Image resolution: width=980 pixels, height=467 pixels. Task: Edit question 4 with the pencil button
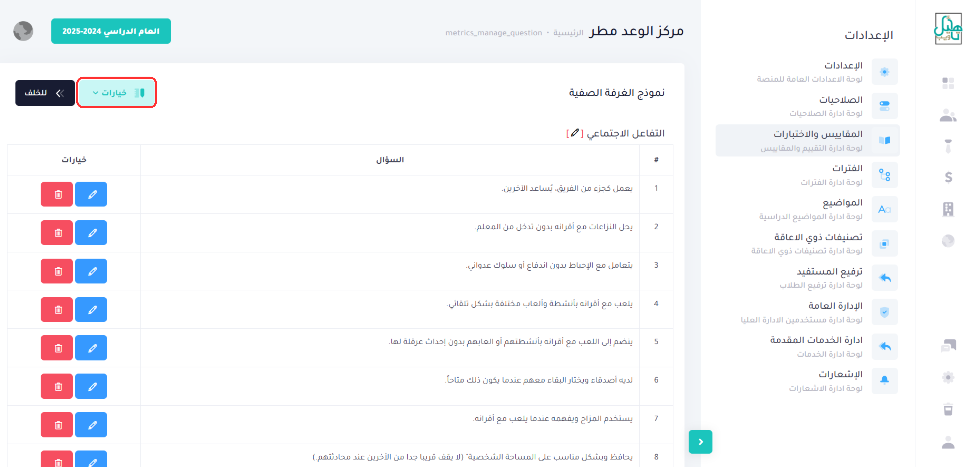(91, 309)
